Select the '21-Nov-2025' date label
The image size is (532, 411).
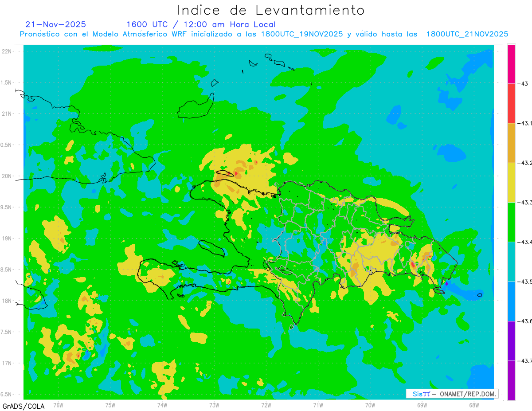click(x=56, y=24)
